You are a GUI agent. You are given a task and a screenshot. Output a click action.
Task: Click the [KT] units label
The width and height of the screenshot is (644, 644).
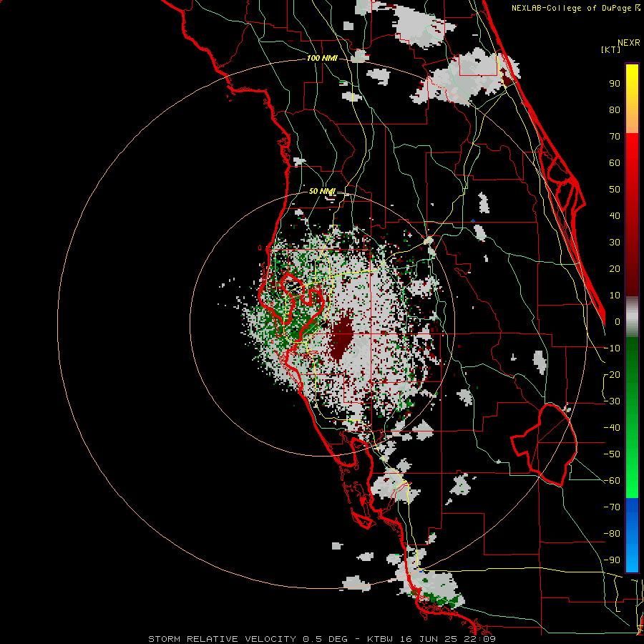(x=610, y=49)
